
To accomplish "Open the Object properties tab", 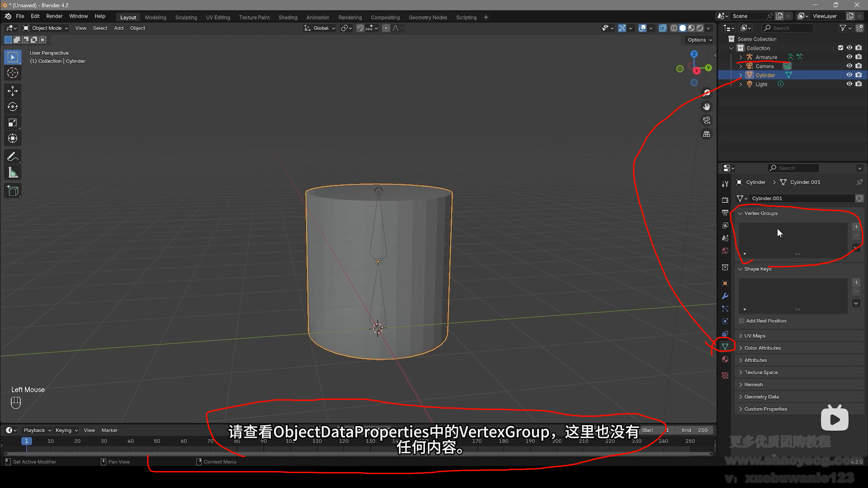I will pyautogui.click(x=725, y=283).
